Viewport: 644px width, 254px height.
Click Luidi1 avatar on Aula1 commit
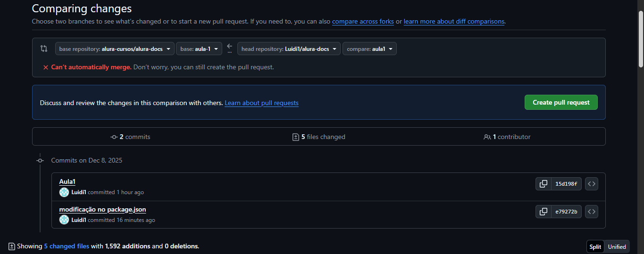click(64, 192)
